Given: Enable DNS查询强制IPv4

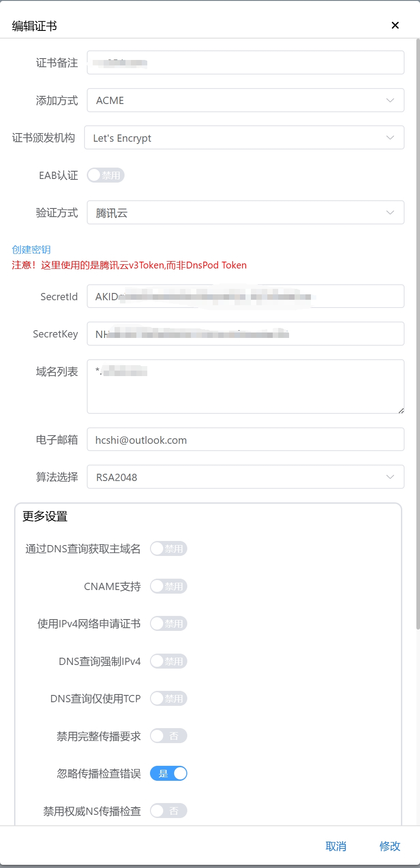Looking at the screenshot, I should point(168,661).
